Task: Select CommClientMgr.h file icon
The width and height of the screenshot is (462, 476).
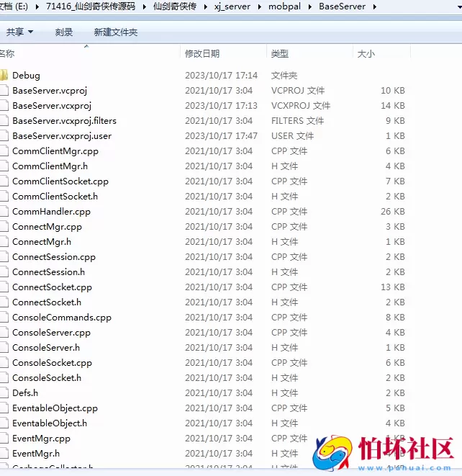Action: (4, 166)
